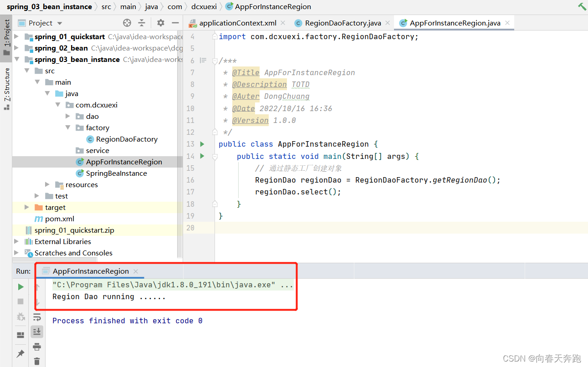Toggle soft-wrap in Run console

point(37,317)
